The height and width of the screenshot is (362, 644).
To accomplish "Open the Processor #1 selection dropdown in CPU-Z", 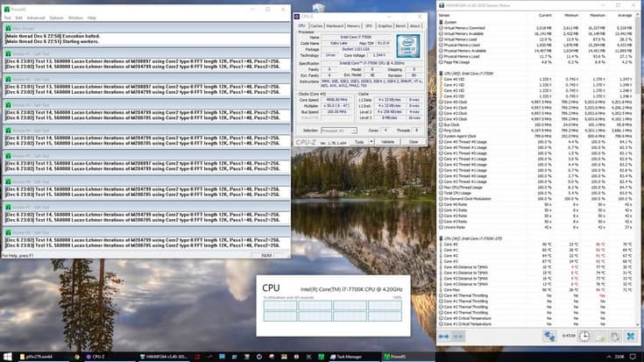I will pos(339,131).
